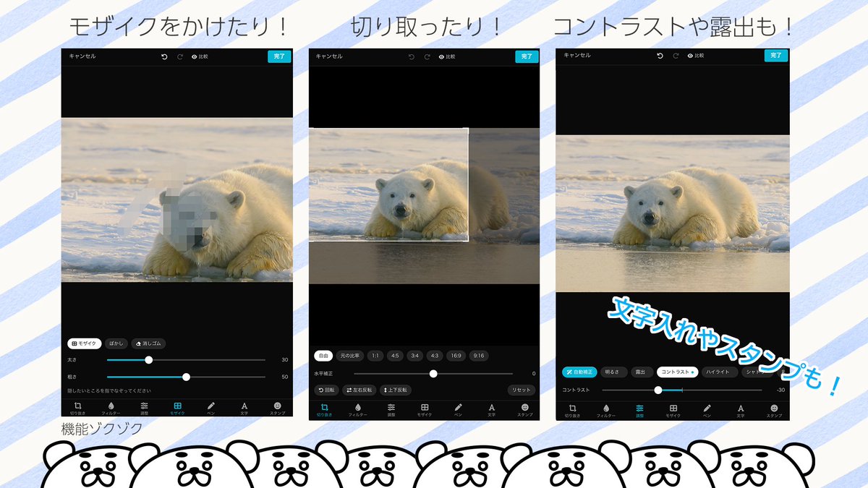868x488 pixels.
Task: Click 回転 rotate button
Action: click(326, 390)
